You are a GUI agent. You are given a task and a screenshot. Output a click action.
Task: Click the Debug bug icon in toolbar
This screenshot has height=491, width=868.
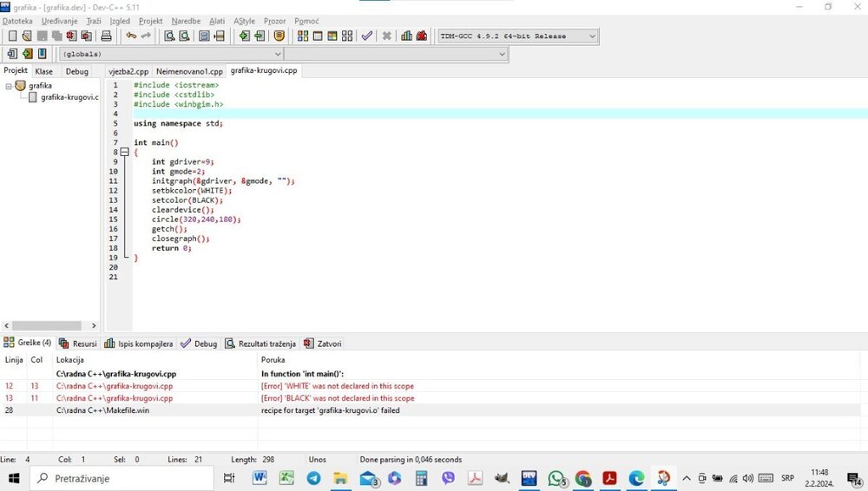422,36
